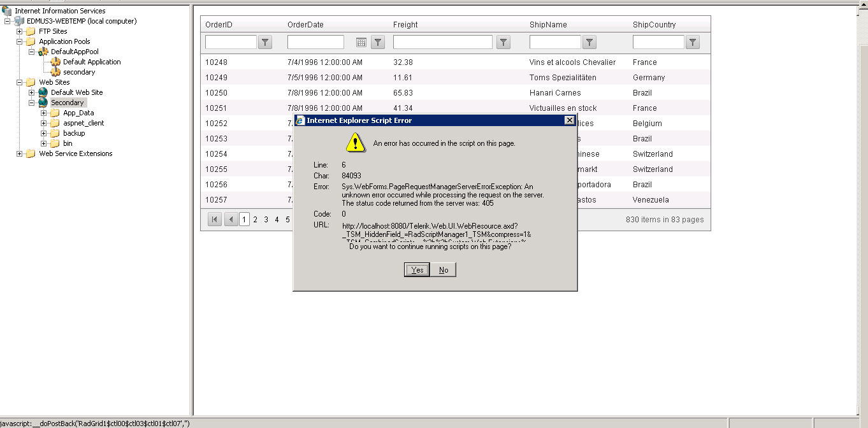Expand the App_Data folder node
Screen dimensions: 868x428
coord(44,113)
